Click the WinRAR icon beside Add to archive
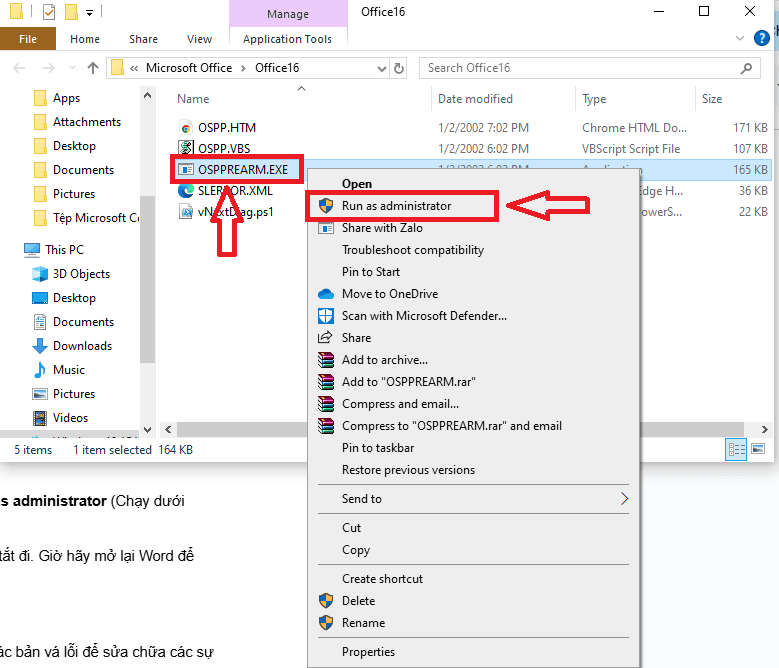This screenshot has height=668, width=779. coord(326,360)
